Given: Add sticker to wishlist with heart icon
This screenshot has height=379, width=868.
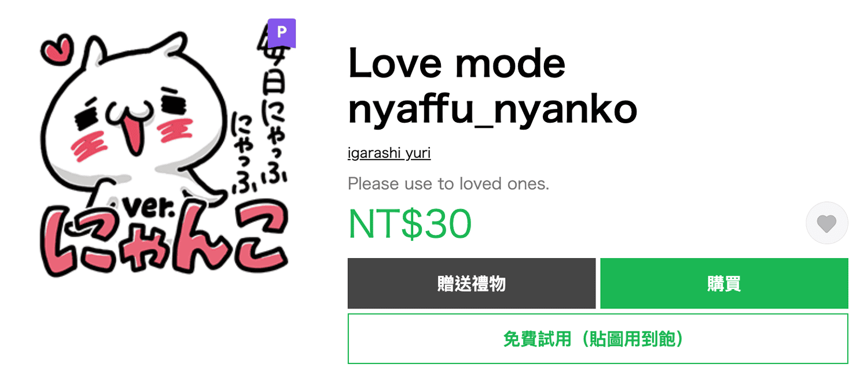Looking at the screenshot, I should pyautogui.click(x=827, y=223).
